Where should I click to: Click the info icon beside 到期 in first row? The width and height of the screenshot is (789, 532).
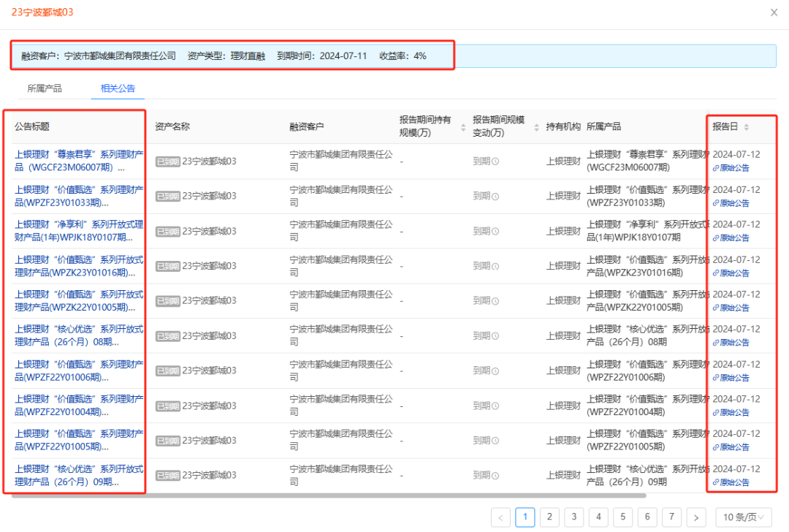(496, 161)
